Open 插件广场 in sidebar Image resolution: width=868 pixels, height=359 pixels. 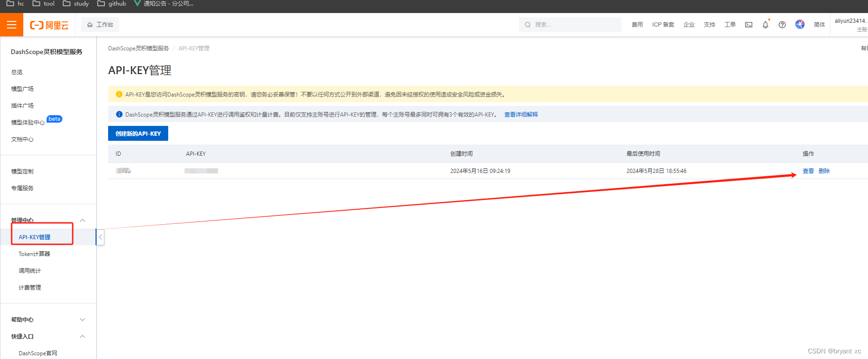pyautogui.click(x=22, y=105)
